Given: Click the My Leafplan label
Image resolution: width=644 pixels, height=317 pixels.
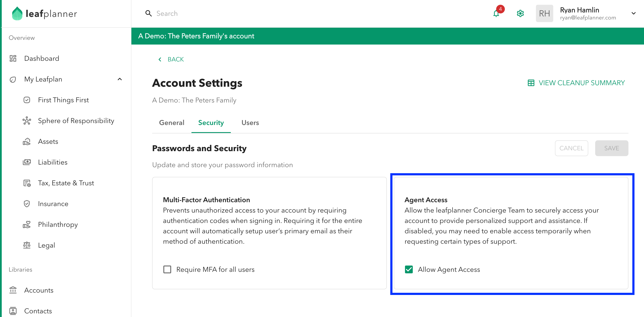Looking at the screenshot, I should 43,79.
